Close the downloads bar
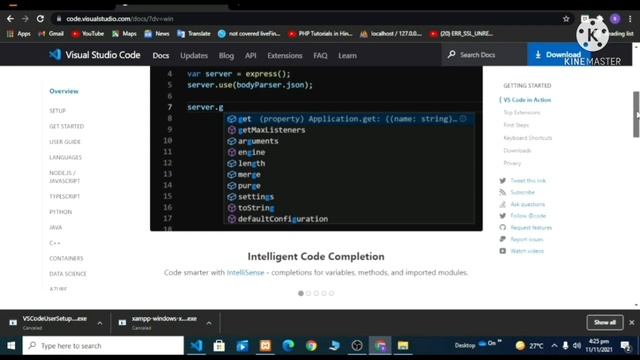 point(632,322)
